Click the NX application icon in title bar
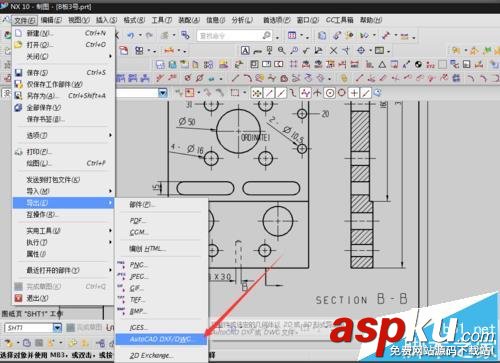 point(4,6)
